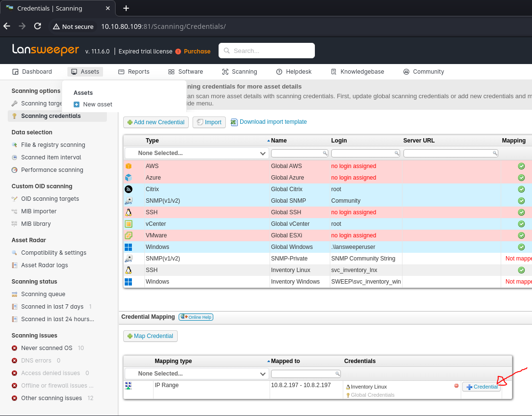Click the AWS credential row icon
The width and height of the screenshot is (532, 416).
pyautogui.click(x=129, y=166)
